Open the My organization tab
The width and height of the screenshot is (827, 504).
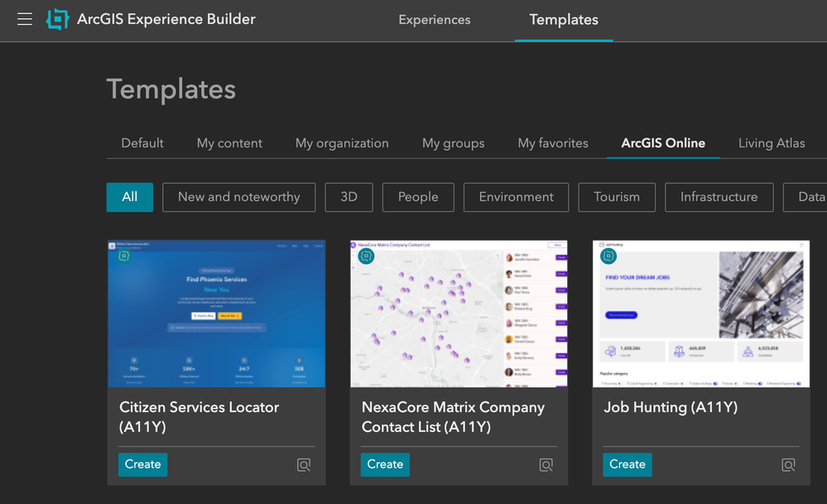coord(342,143)
